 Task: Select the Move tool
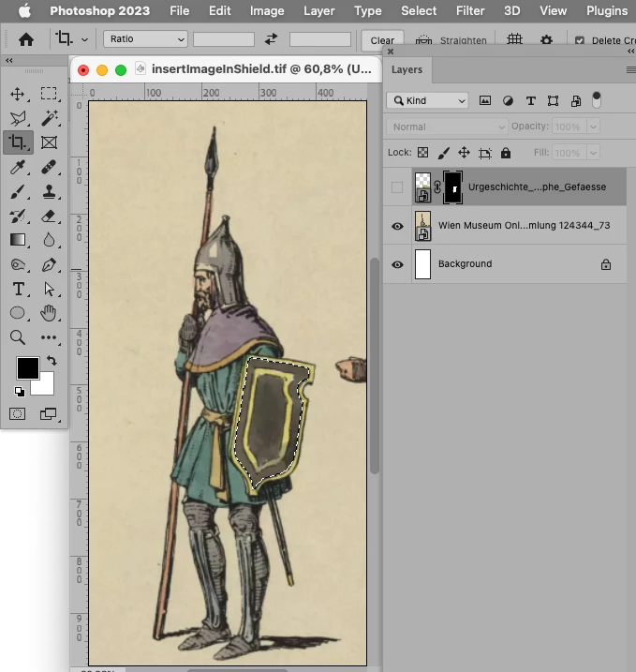(17, 94)
